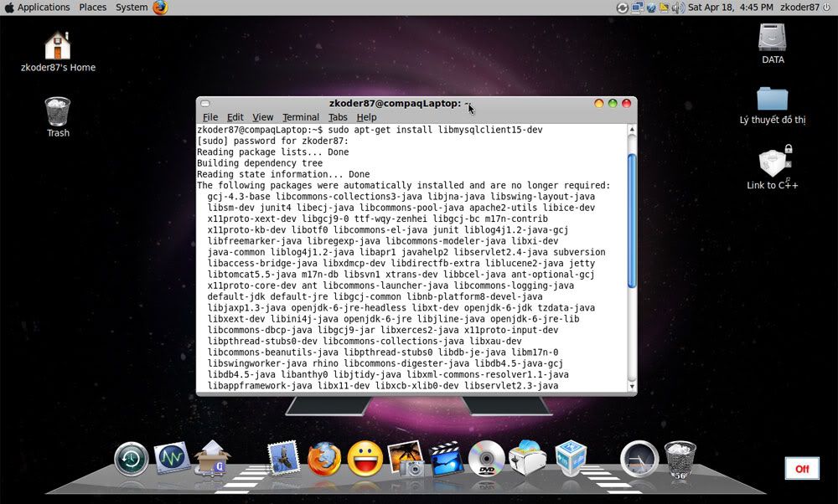This screenshot has height=504, width=838.
Task: Click the update manager tray icon
Action: 622,8
